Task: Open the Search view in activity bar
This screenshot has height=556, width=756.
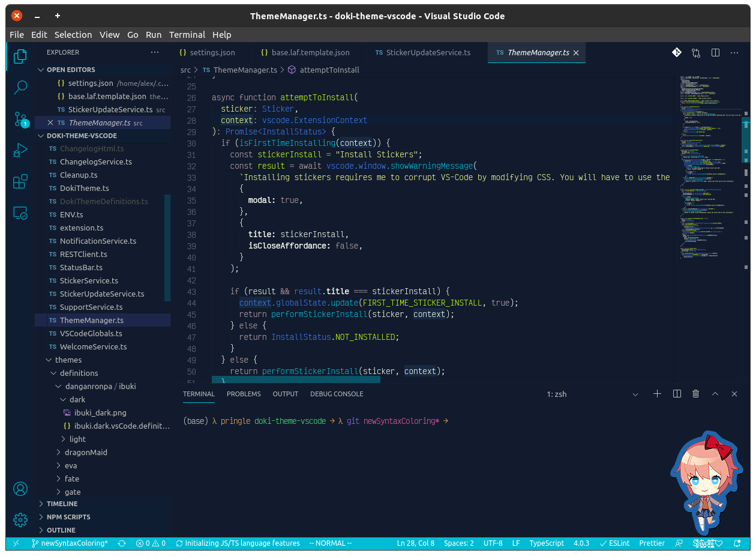Action: (x=20, y=88)
